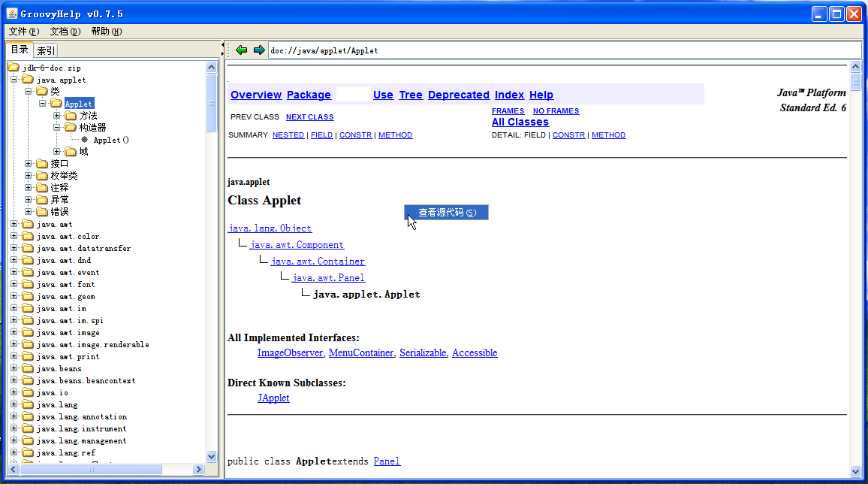The width and height of the screenshot is (868, 484).
Task: Click the Applet() constructor bullet icon
Action: point(85,140)
